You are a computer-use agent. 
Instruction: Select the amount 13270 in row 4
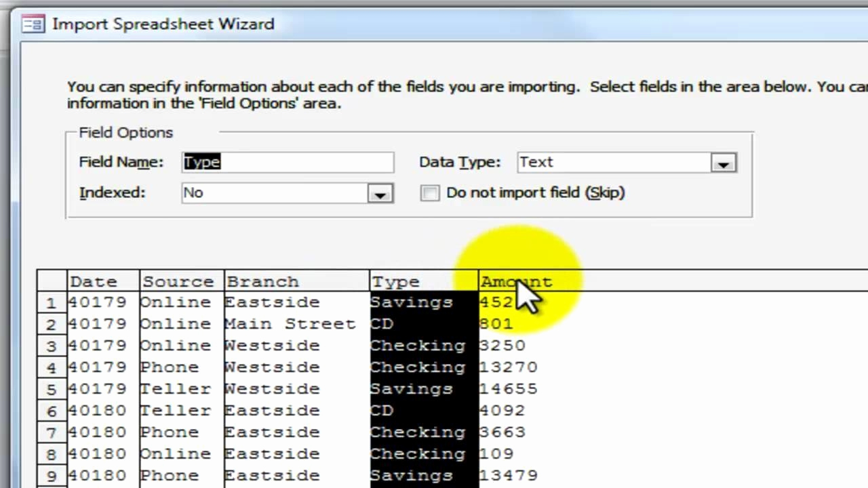pyautogui.click(x=508, y=367)
